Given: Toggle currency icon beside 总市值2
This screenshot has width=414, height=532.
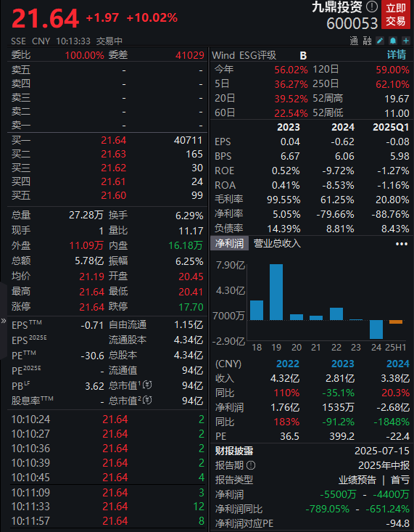Looking at the screenshot, I should (147, 401).
